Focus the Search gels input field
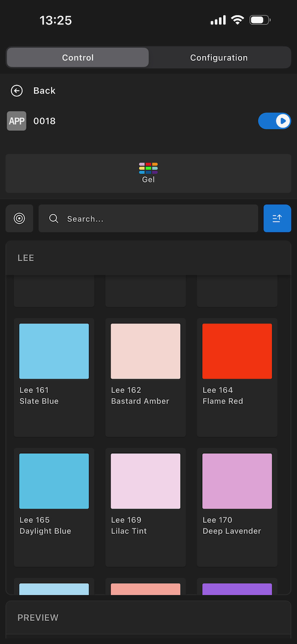This screenshot has width=297, height=644. click(x=148, y=218)
